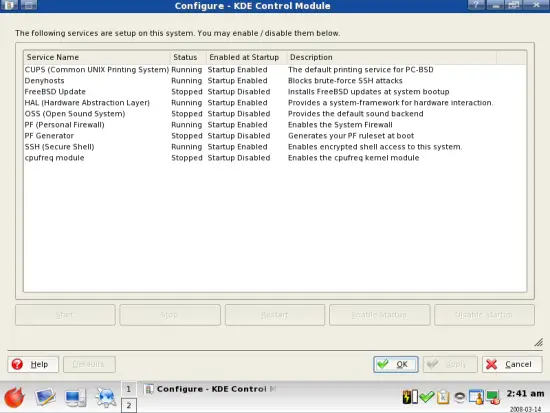Launch the globe gear icon in the panel

[x=106, y=398]
